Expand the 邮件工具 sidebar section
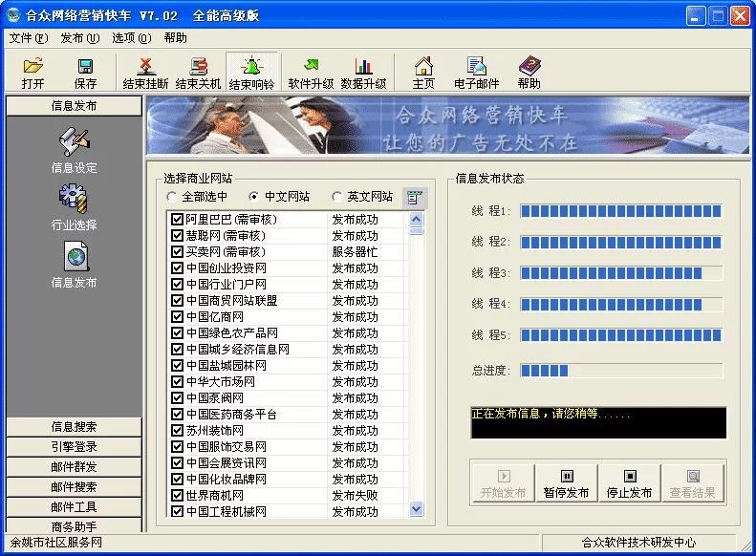756x556 pixels. [x=74, y=507]
